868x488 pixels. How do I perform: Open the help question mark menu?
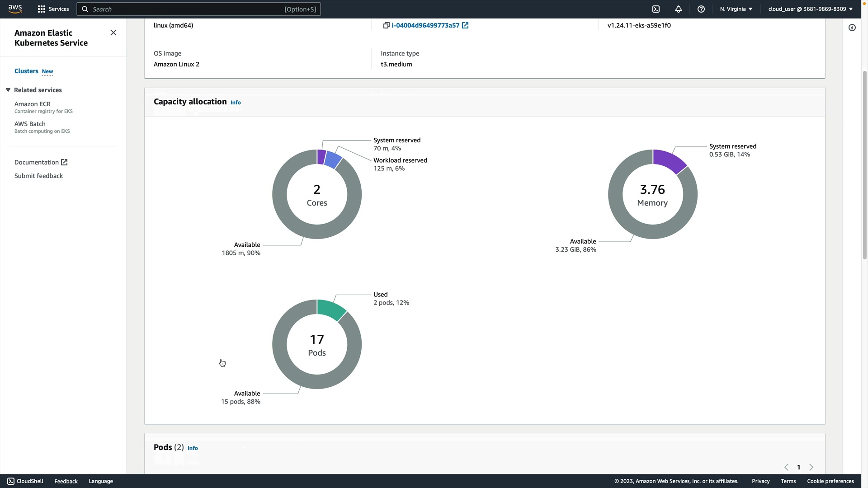[701, 9]
